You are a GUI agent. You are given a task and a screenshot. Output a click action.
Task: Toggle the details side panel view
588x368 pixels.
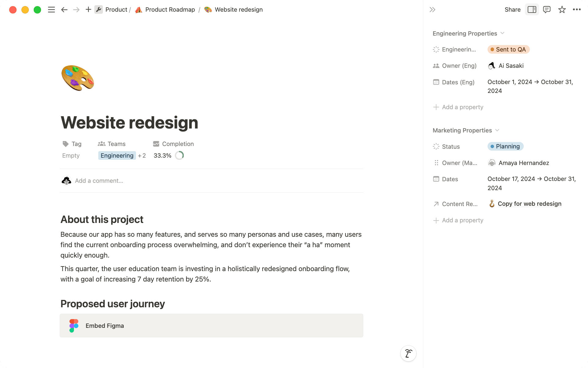tap(532, 10)
